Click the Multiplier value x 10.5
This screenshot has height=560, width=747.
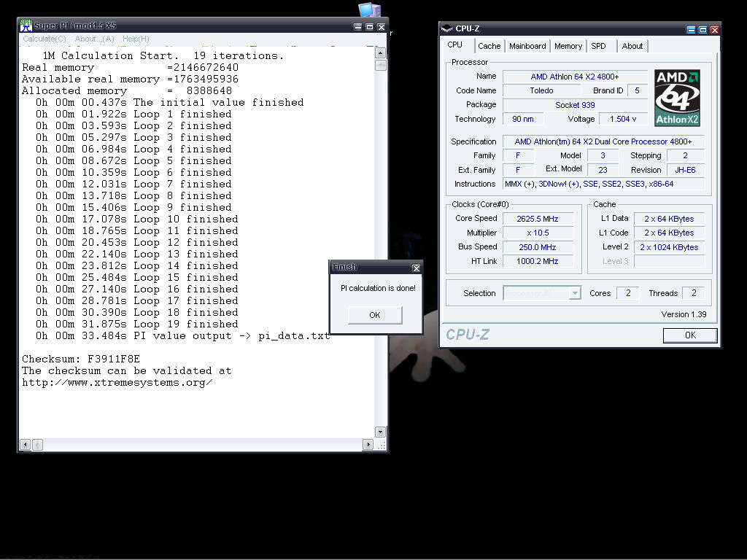538,233
